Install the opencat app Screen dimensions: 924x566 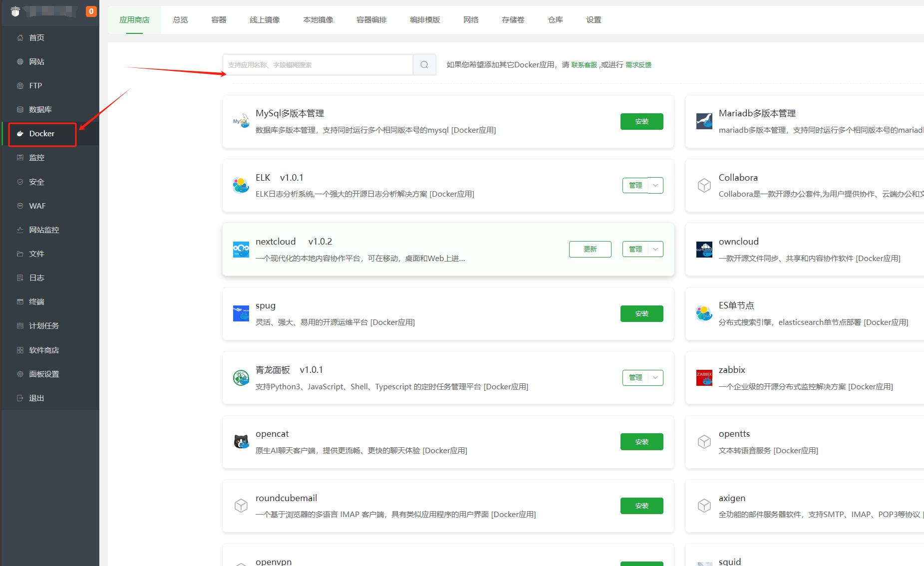coord(641,442)
